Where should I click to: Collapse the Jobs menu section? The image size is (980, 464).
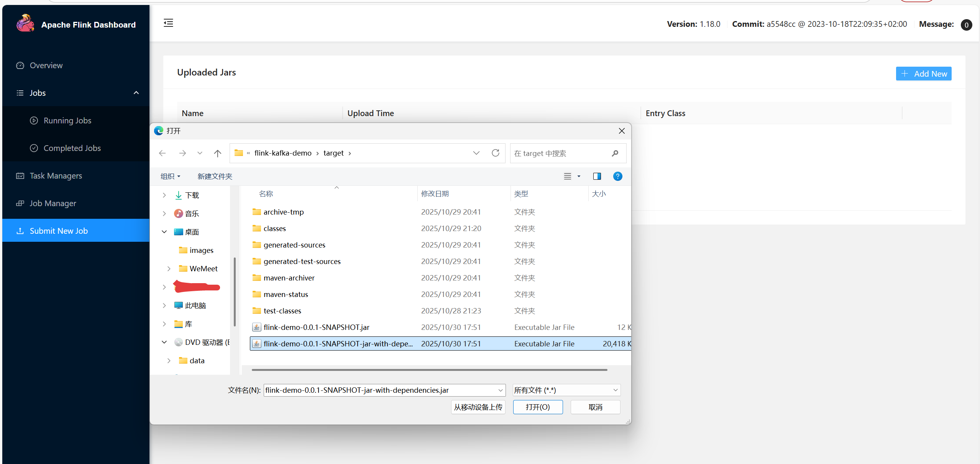[x=136, y=93]
